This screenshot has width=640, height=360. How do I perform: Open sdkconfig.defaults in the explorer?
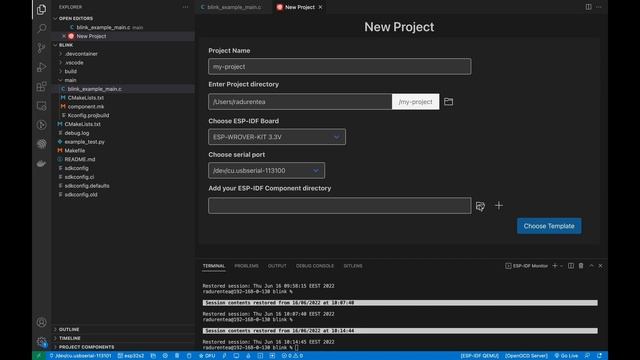[87, 186]
